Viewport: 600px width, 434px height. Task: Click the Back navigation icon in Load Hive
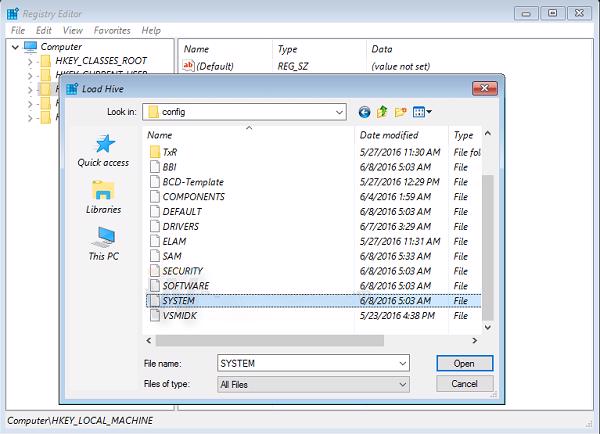coord(364,112)
